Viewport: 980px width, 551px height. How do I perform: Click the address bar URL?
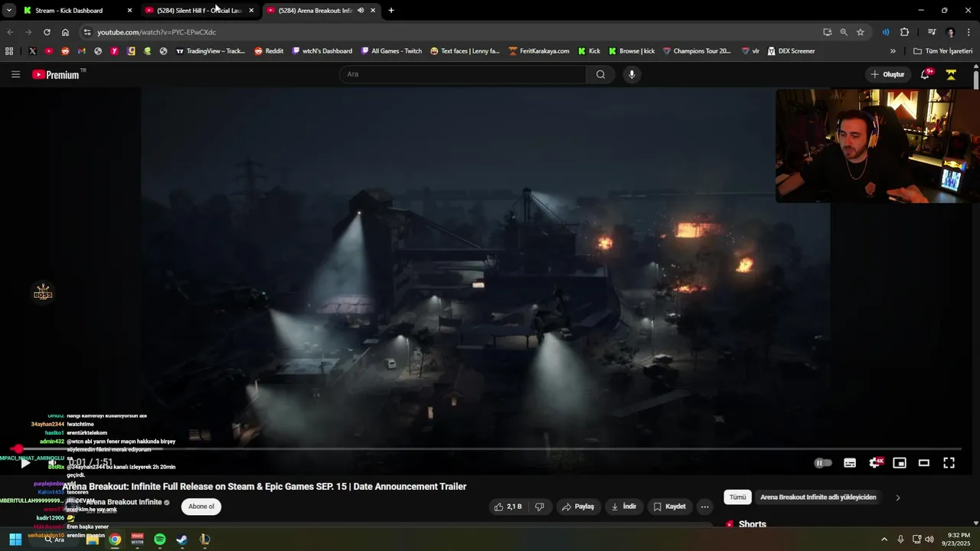pos(157,32)
